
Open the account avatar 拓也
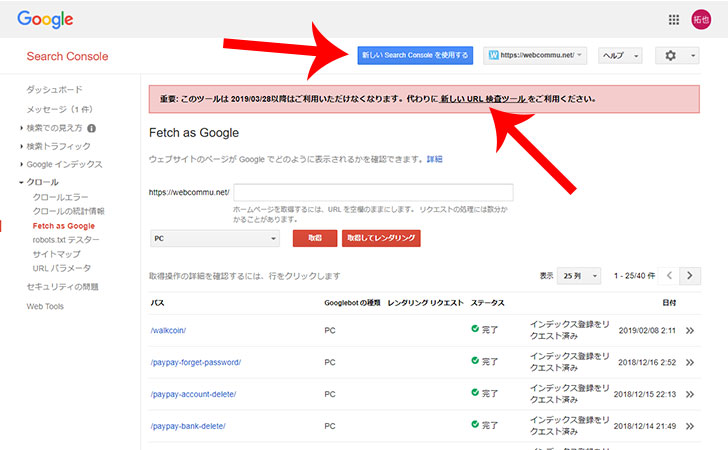[701, 20]
